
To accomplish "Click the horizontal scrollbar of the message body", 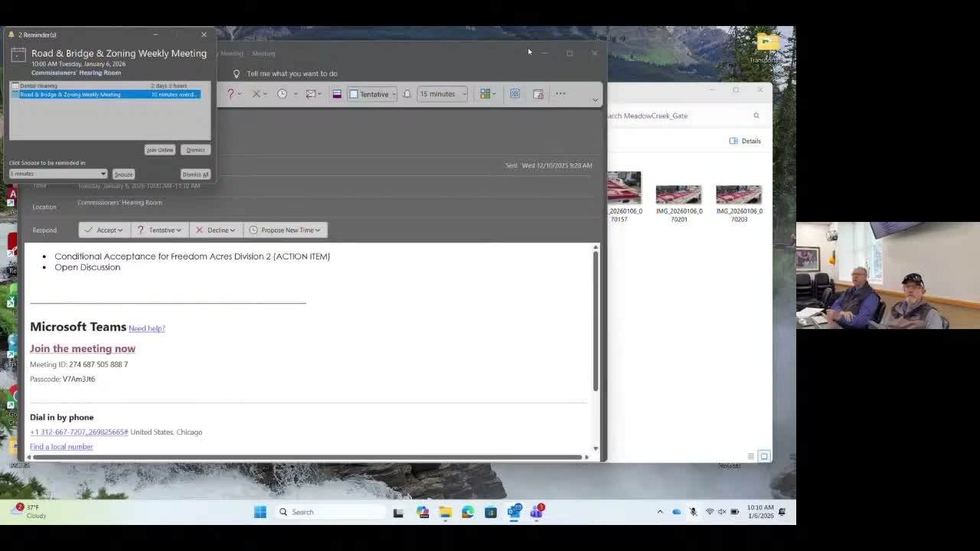I will [x=307, y=458].
